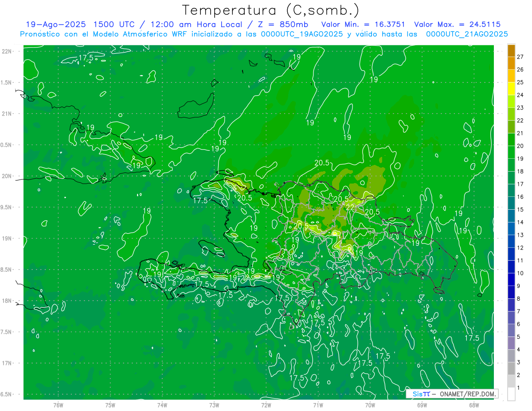Click the orange swatch between legend 26 and 27
Image resolution: width=532 pixels, height=411 pixels.
(511, 63)
